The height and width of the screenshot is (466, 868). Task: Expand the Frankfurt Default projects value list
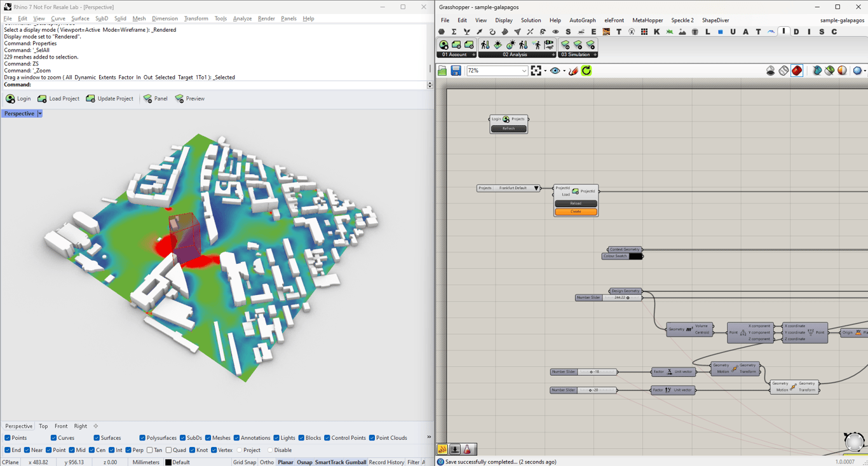536,188
